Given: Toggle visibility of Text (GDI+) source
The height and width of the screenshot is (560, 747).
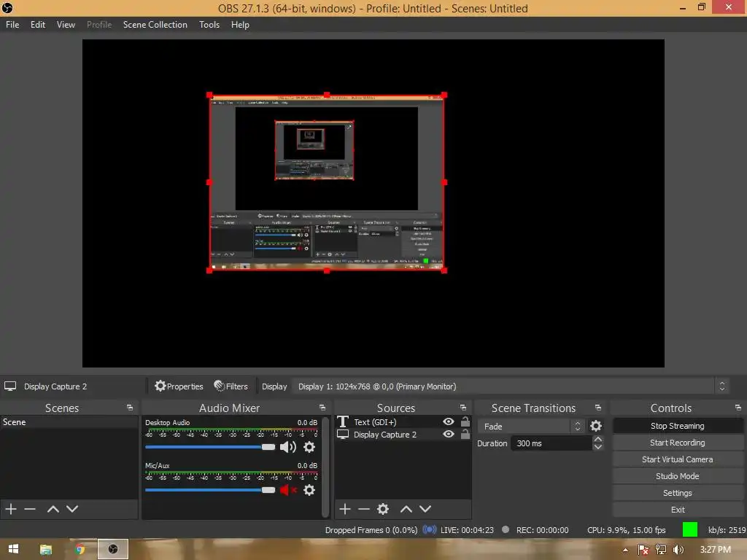Looking at the screenshot, I should (449, 421).
